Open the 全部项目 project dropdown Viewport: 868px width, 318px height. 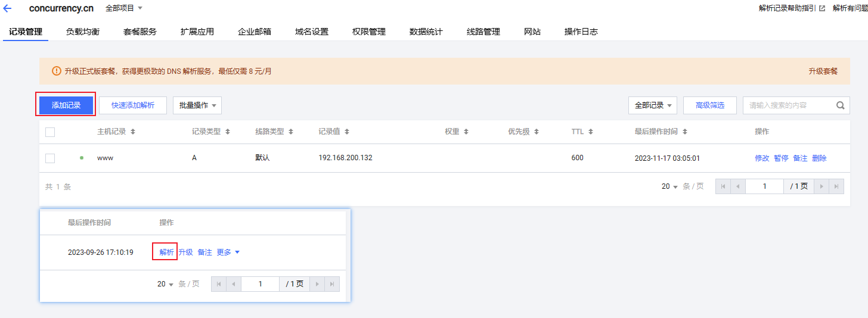(124, 8)
